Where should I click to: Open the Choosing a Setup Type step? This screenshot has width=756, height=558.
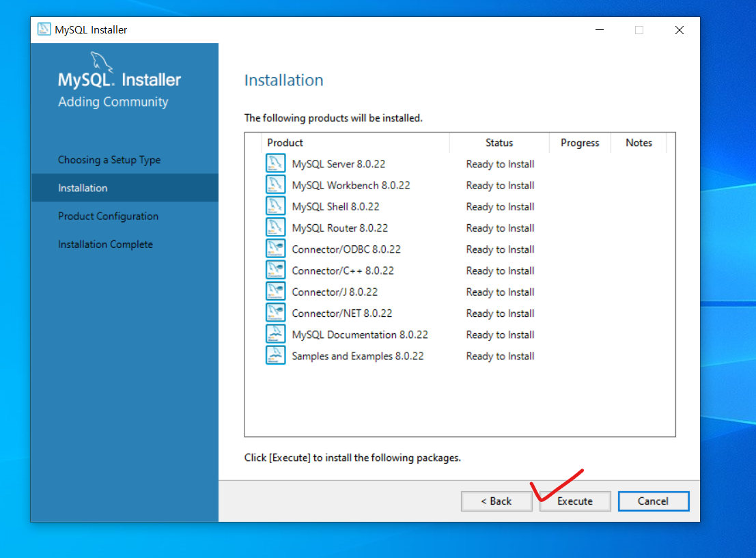pos(109,160)
